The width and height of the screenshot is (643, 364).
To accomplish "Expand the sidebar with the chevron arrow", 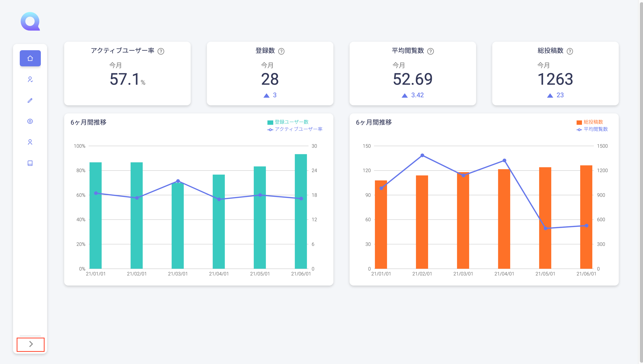I will point(31,344).
